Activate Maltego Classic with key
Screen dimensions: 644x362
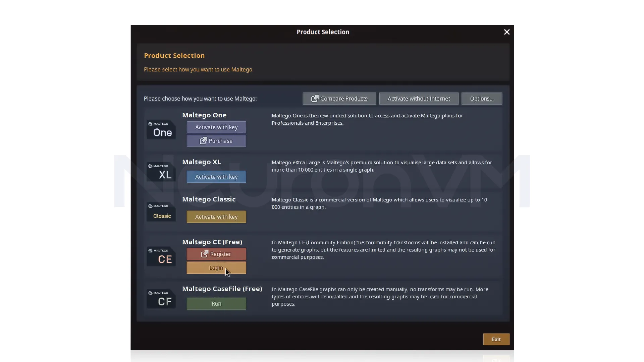point(216,217)
